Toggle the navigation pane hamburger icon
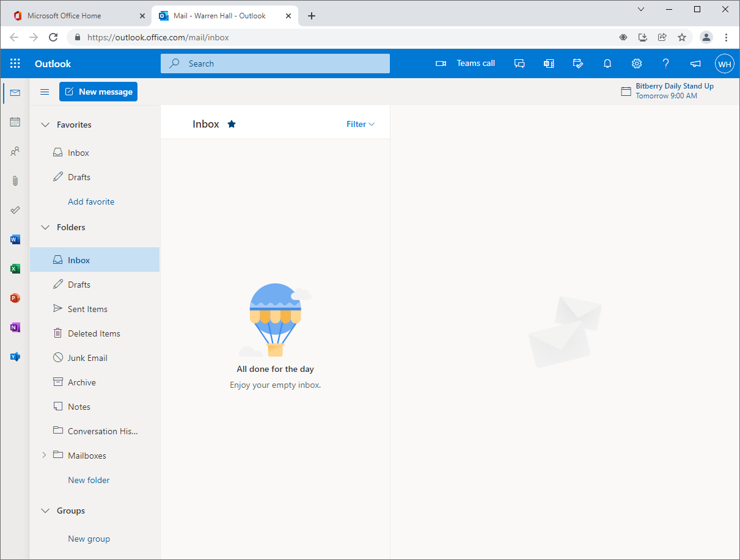The width and height of the screenshot is (740, 560). [45, 92]
